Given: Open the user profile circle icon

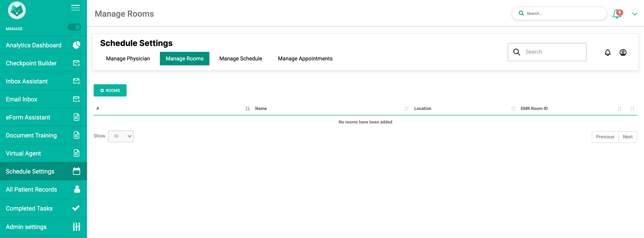Looking at the screenshot, I should (x=623, y=52).
